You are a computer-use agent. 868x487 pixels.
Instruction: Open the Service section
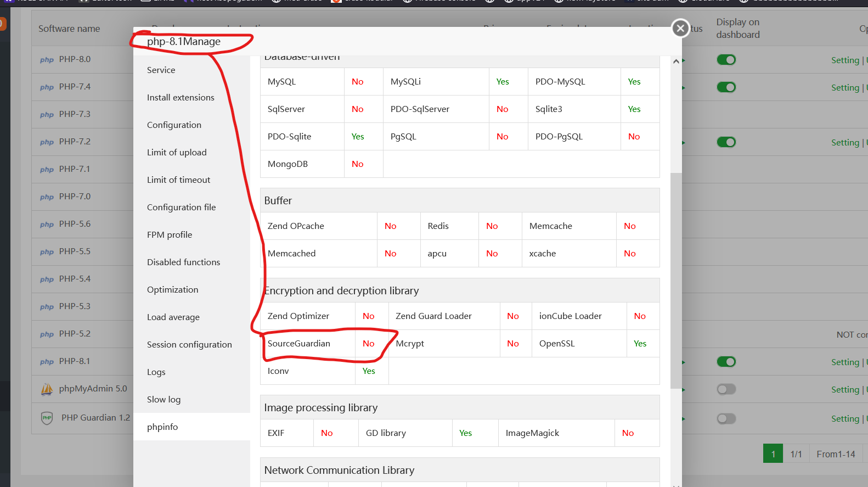point(191,70)
